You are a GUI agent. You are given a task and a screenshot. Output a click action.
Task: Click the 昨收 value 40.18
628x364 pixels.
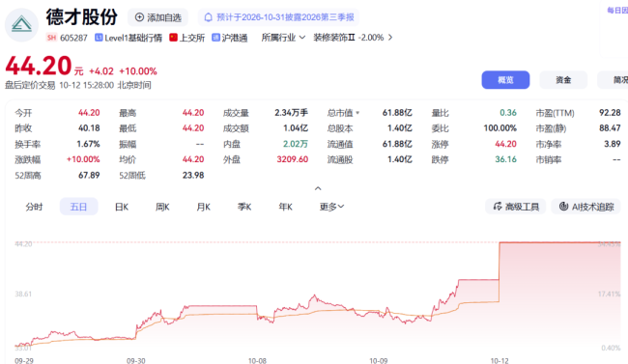coord(89,128)
